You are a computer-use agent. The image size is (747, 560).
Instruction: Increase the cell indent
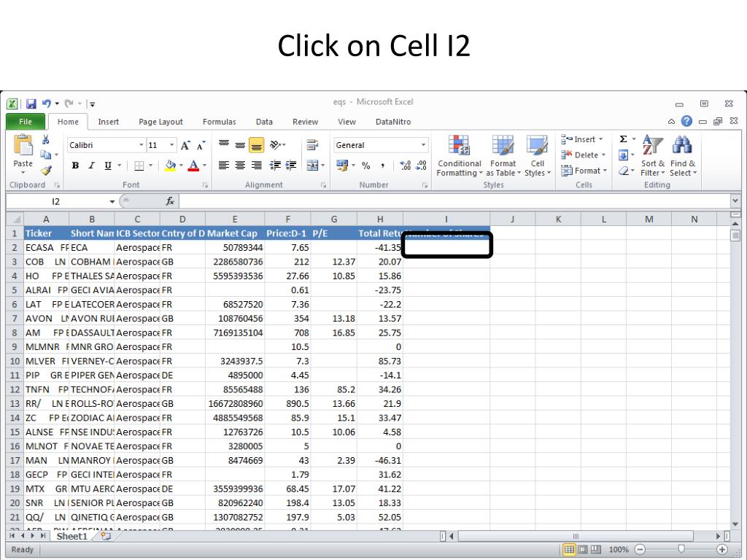pyautogui.click(x=291, y=166)
